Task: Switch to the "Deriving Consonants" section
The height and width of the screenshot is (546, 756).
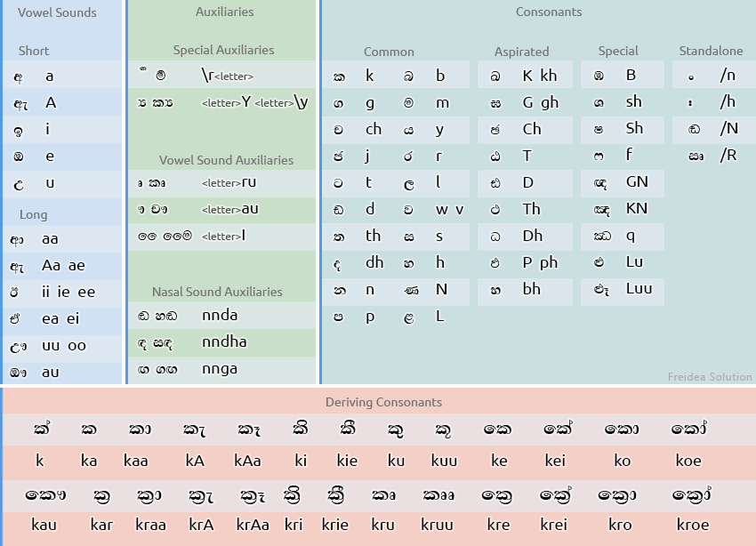Action: 382,402
